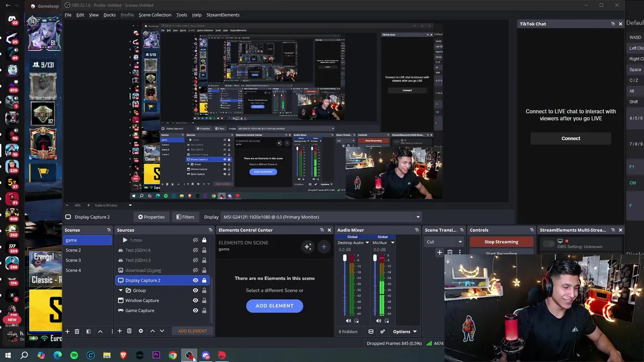Open source Filters button
Image resolution: width=644 pixels, height=362 pixels.
tap(185, 217)
